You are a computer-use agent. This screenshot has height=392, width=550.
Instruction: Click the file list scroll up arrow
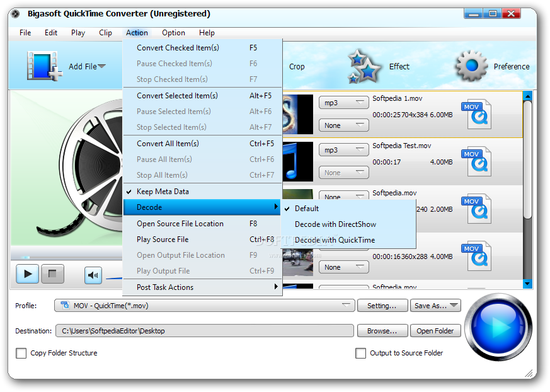pos(527,96)
